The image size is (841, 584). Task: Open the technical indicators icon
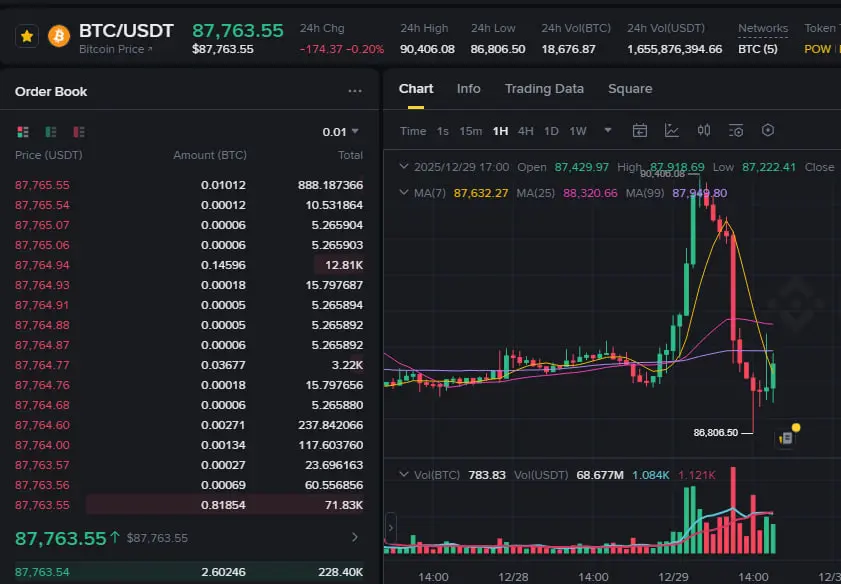tap(672, 130)
